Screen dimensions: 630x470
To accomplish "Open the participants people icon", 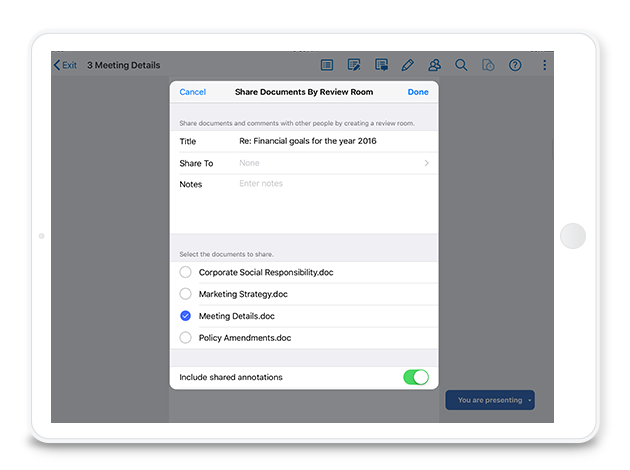I will [434, 65].
